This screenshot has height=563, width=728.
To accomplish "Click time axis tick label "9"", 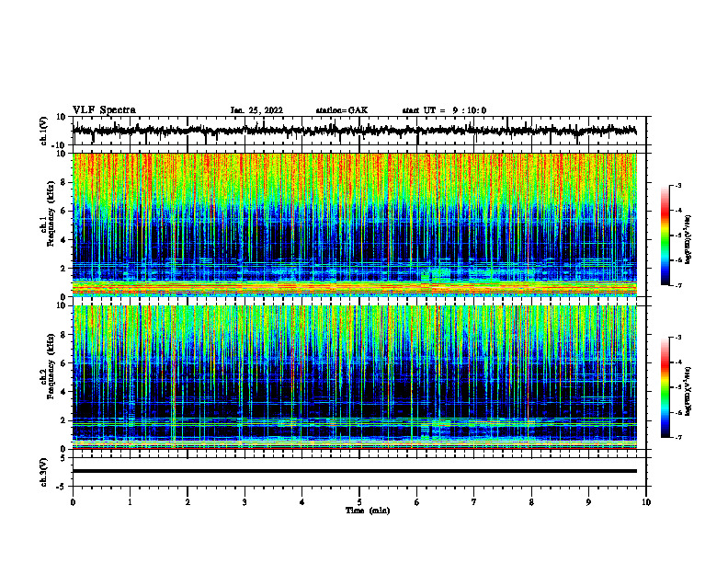I will pos(588,502).
